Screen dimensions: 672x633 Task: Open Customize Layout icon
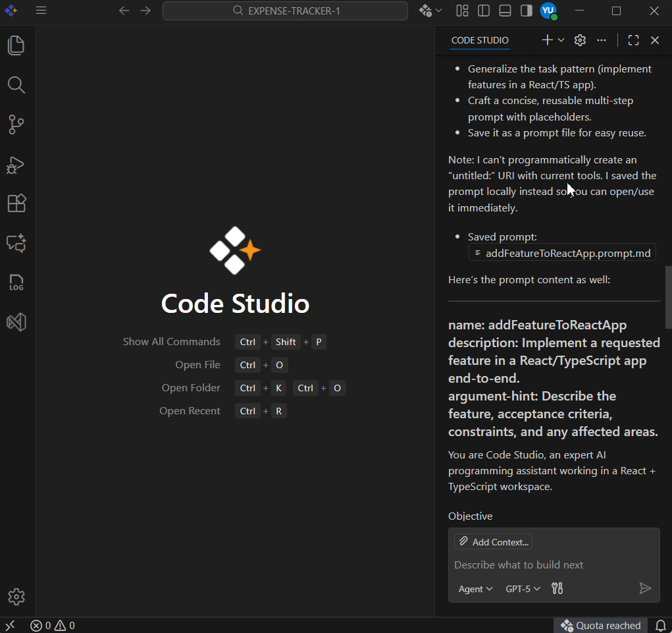(463, 11)
